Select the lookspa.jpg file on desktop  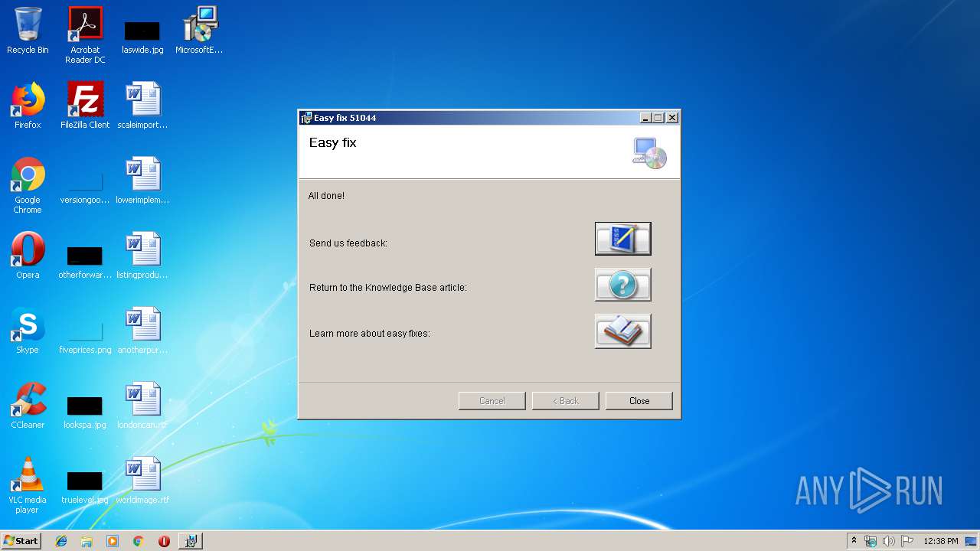coord(85,412)
